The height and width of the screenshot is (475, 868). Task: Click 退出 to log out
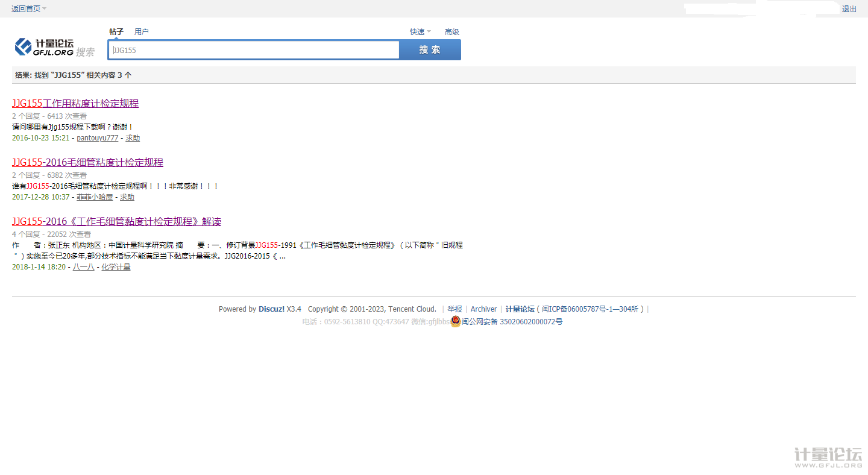coord(849,9)
